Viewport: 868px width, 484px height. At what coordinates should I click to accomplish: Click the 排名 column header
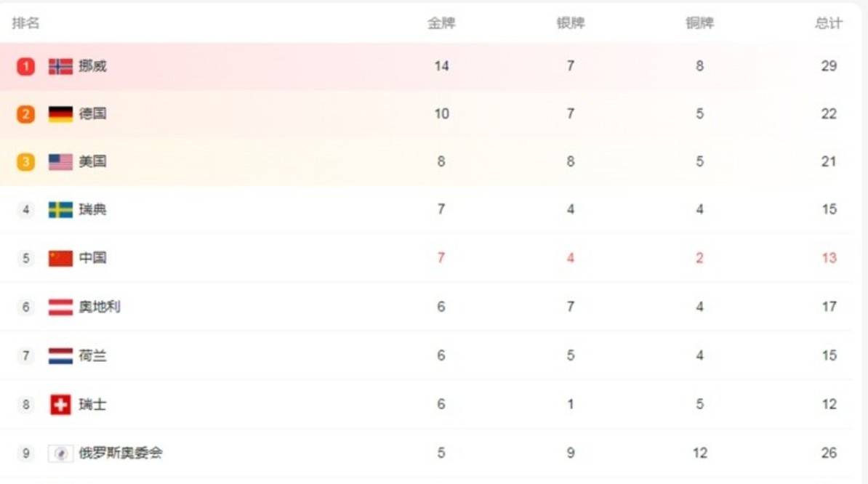(25, 23)
